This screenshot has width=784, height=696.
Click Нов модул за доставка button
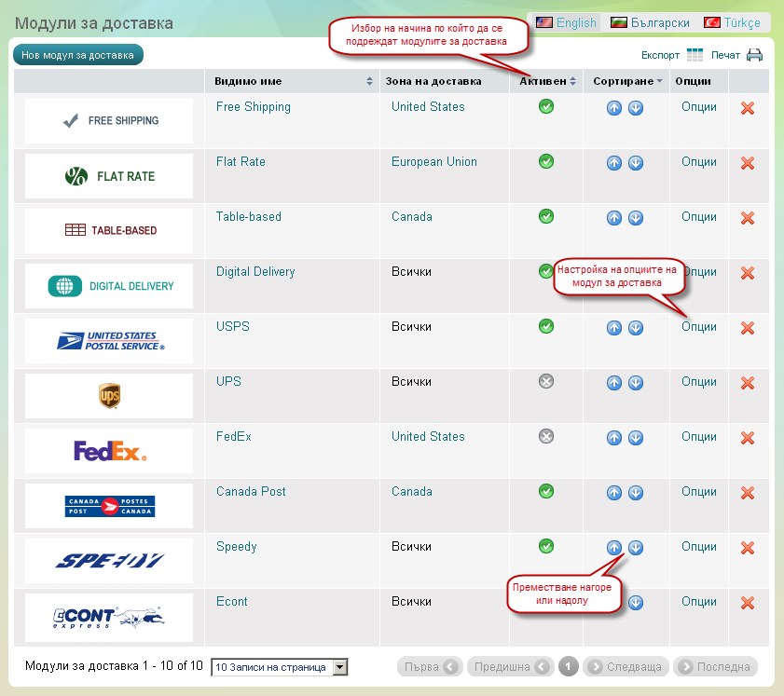78,55
